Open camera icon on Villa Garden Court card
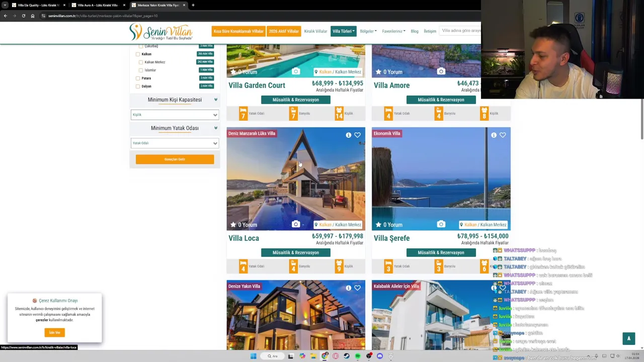Image resolution: width=644 pixels, height=362 pixels. pos(296,71)
